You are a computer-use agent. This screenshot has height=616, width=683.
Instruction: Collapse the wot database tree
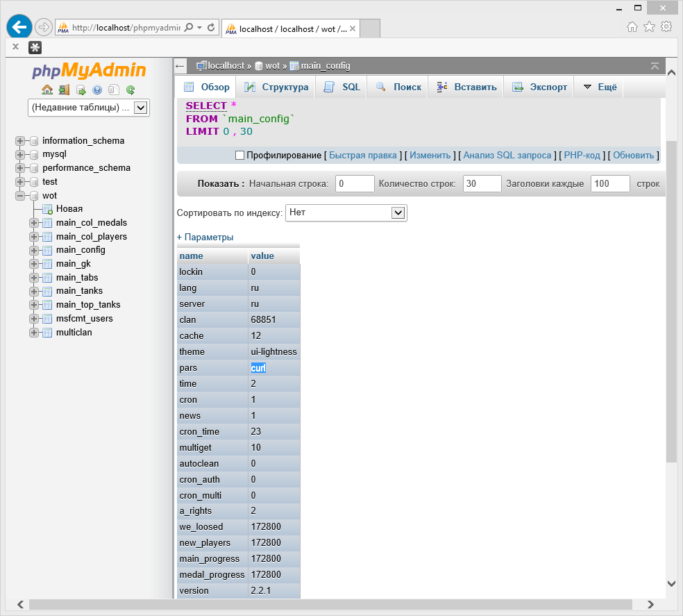point(20,196)
